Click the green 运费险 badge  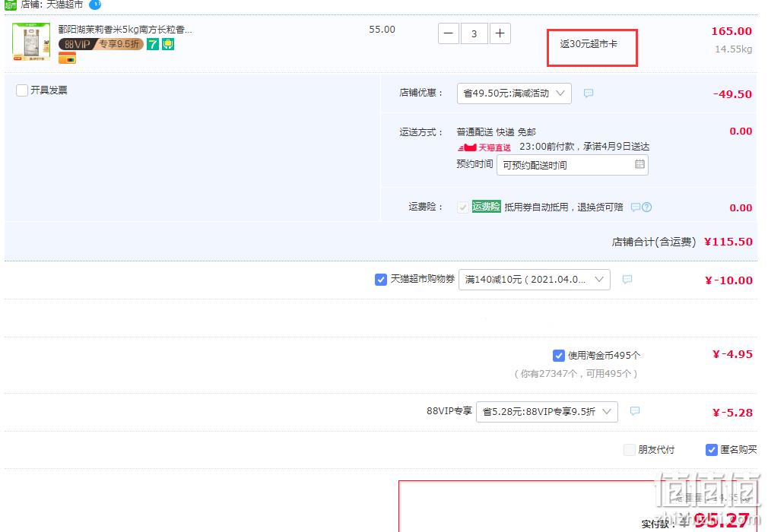(487, 207)
